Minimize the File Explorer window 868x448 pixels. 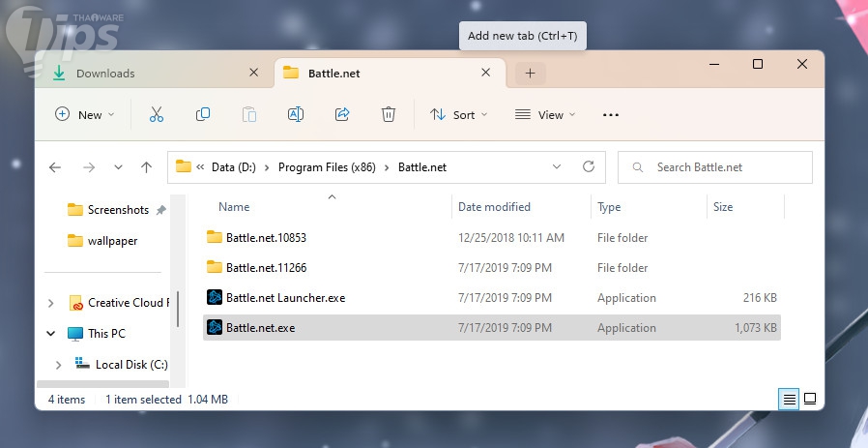pos(714,64)
